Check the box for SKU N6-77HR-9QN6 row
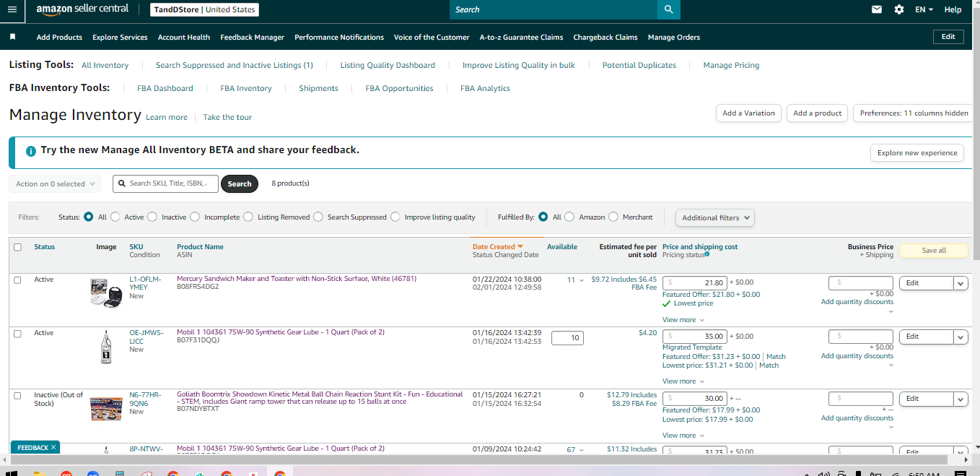 click(17, 395)
